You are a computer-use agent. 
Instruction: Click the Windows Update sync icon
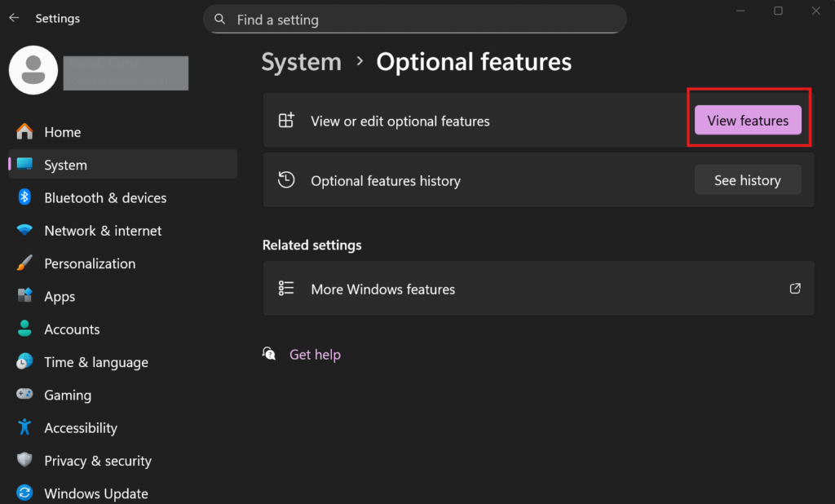24,493
